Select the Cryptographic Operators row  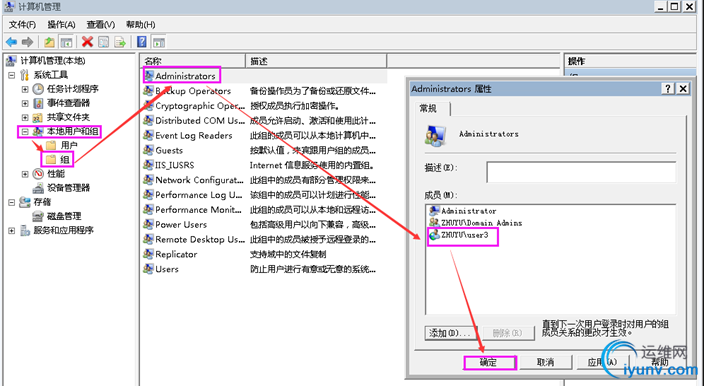[x=264, y=106]
